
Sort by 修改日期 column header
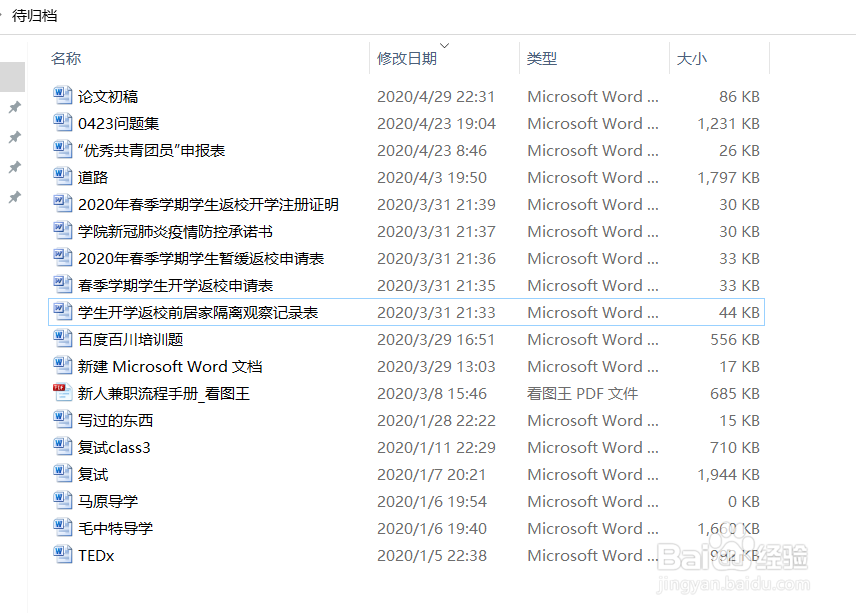point(407,58)
